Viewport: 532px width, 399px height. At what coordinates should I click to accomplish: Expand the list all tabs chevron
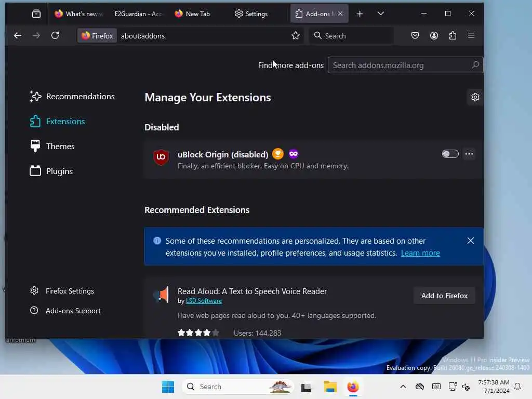coord(381,14)
